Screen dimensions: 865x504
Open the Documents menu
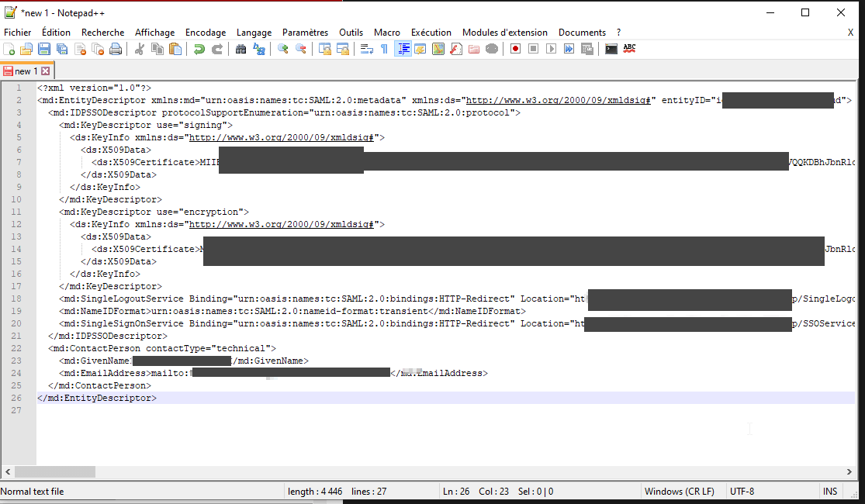[x=582, y=33]
